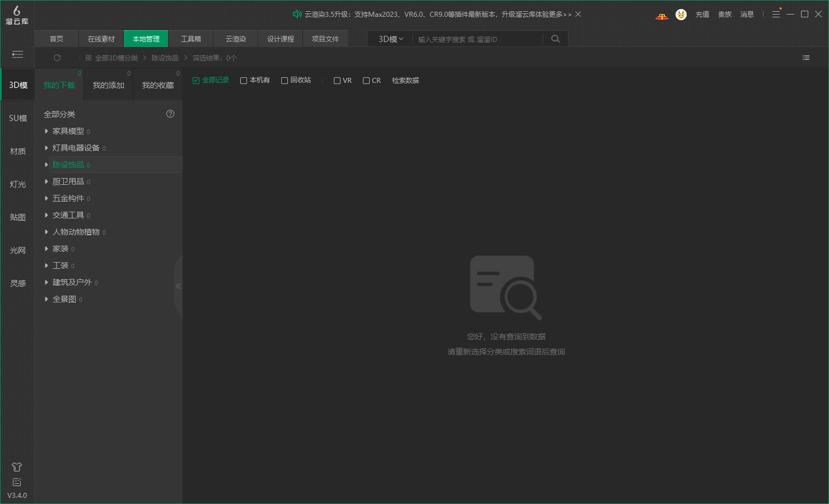Click 陈设饰品 breadcrumb link
The height and width of the screenshot is (504, 829).
165,58
